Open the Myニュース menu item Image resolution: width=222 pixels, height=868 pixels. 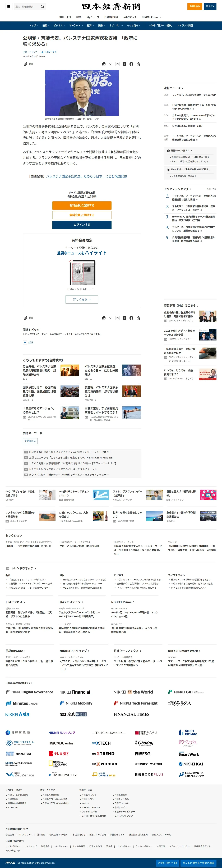(93, 17)
